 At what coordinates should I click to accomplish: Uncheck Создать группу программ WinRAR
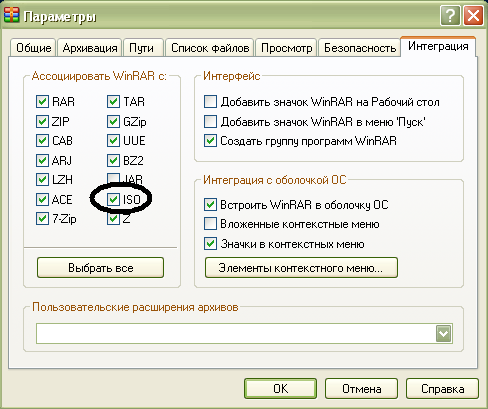[x=210, y=141]
